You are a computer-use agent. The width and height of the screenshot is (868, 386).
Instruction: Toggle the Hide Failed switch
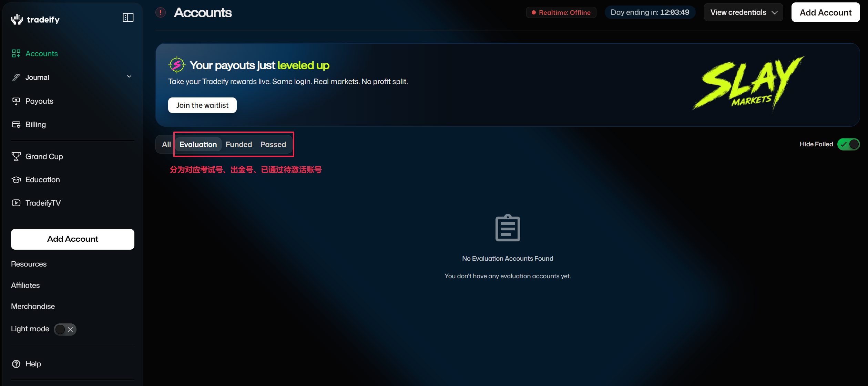pyautogui.click(x=848, y=144)
